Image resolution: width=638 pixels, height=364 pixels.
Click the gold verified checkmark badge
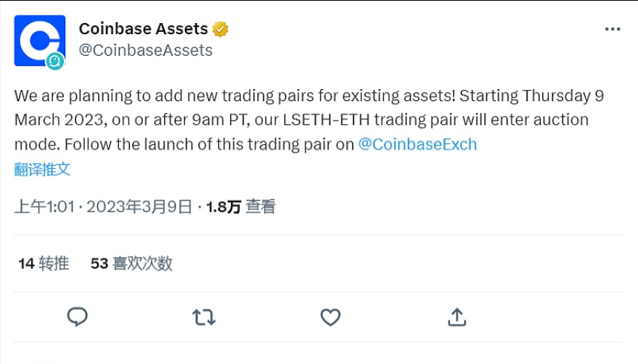point(221,29)
